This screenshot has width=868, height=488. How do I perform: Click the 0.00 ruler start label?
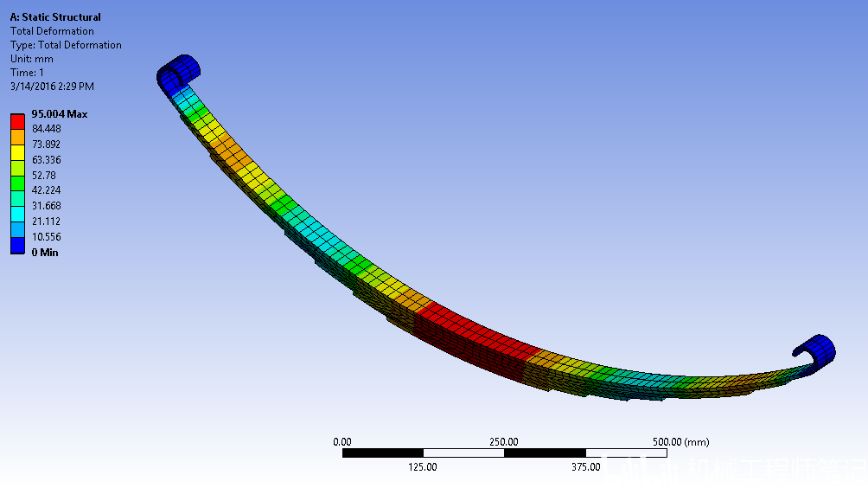(342, 442)
